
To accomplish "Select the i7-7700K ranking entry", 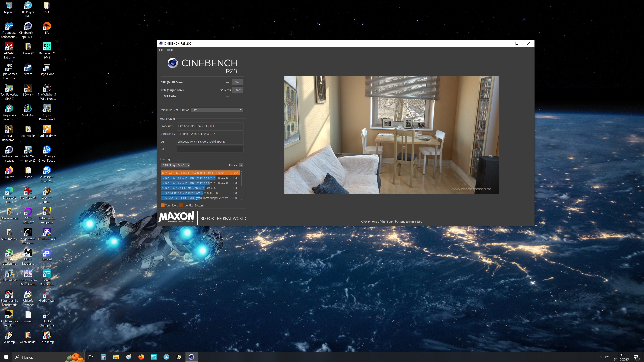I will pos(195,188).
